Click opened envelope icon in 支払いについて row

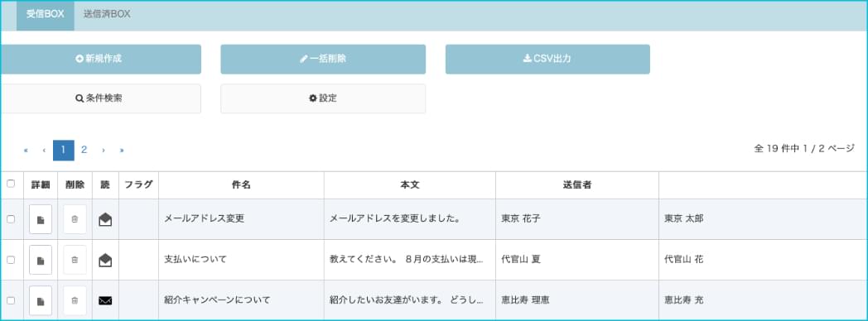pyautogui.click(x=105, y=260)
